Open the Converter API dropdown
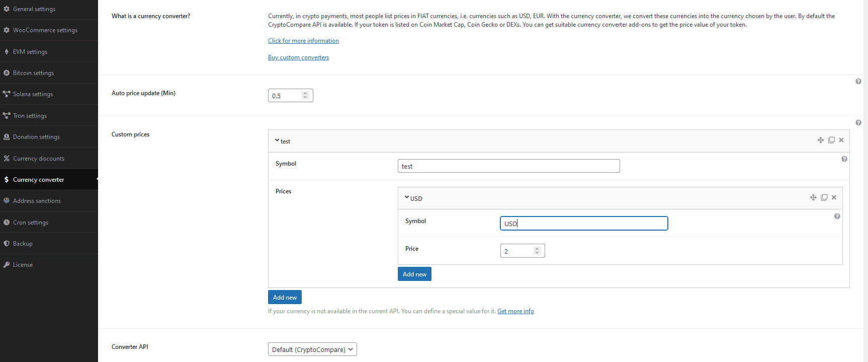The image size is (868, 362). click(x=312, y=349)
